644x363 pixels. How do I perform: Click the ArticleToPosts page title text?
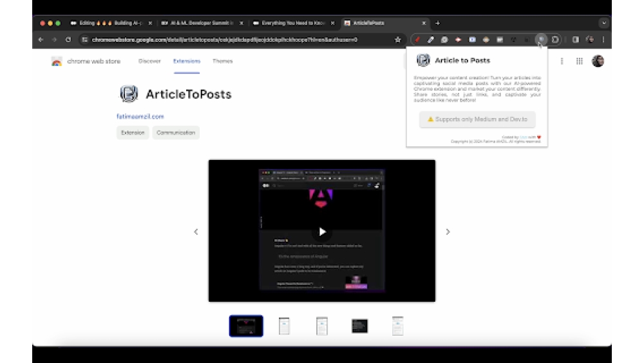189,94
